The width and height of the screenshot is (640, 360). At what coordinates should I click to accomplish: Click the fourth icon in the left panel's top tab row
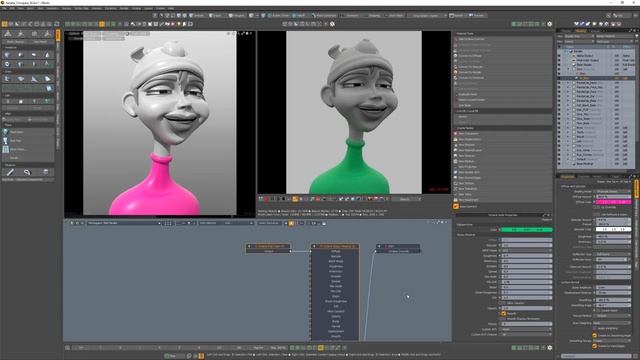pos(48,34)
